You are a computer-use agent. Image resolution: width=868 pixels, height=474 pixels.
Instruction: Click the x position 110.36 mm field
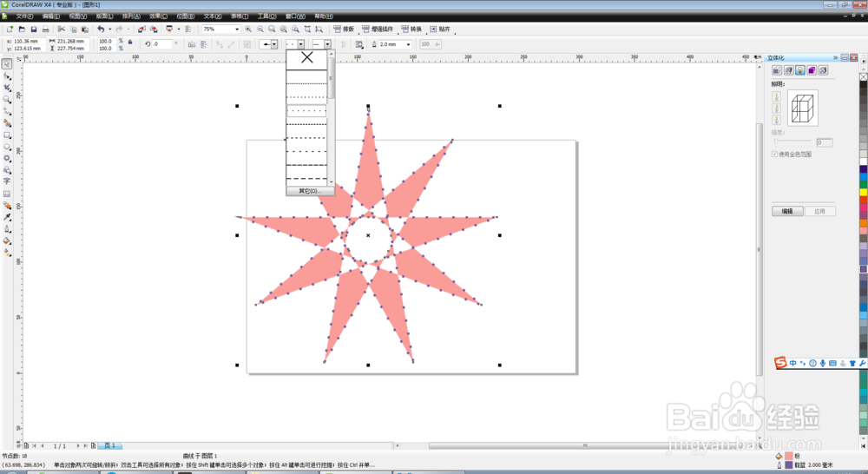(x=29, y=41)
